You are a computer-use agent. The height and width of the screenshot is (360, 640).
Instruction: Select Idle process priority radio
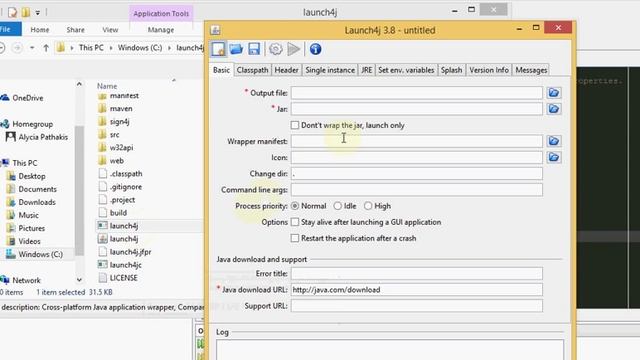(x=338, y=206)
